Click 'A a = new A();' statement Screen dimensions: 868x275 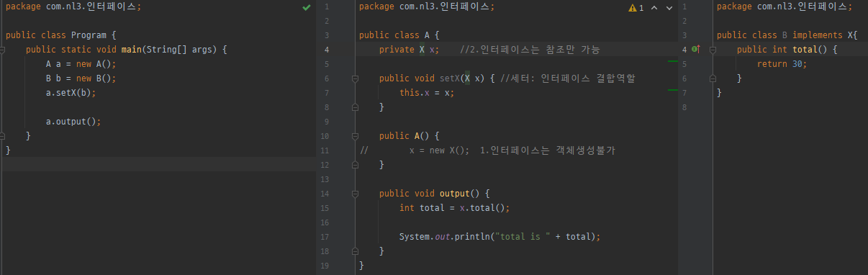click(81, 64)
